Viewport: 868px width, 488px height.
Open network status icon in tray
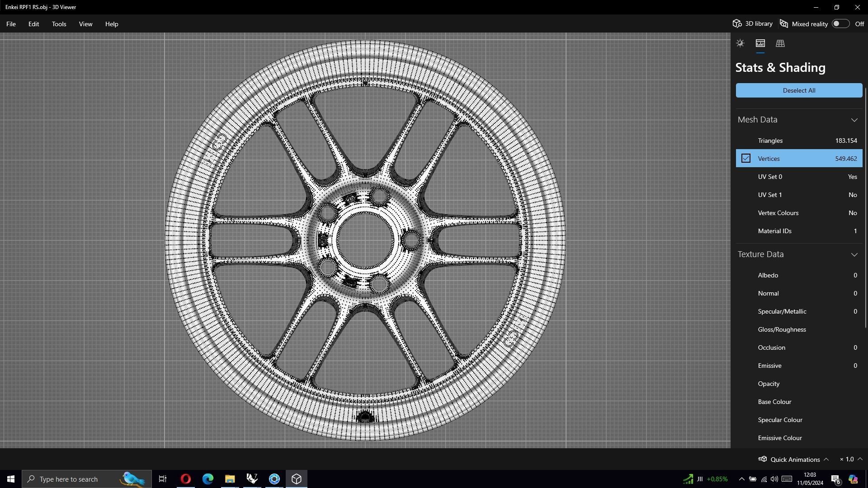tap(764, 479)
